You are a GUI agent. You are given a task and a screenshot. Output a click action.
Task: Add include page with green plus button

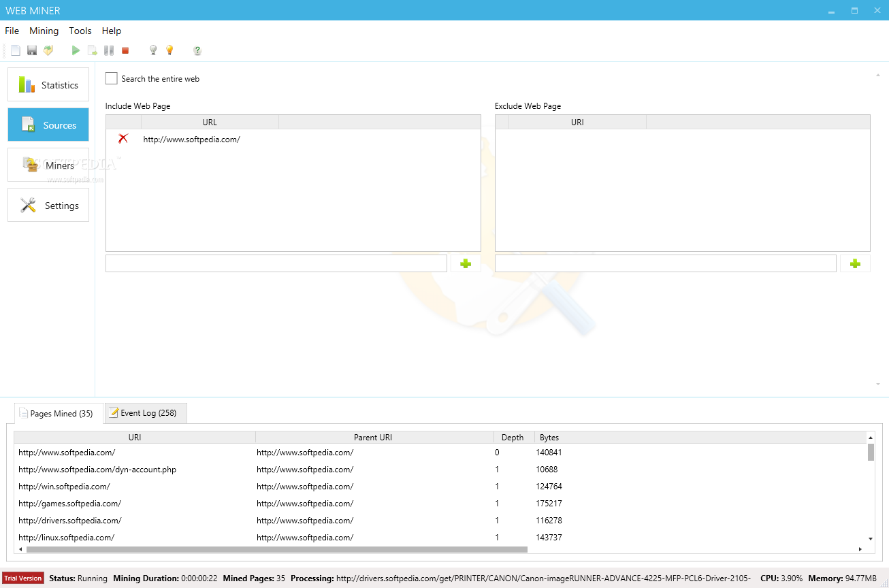coord(466,263)
